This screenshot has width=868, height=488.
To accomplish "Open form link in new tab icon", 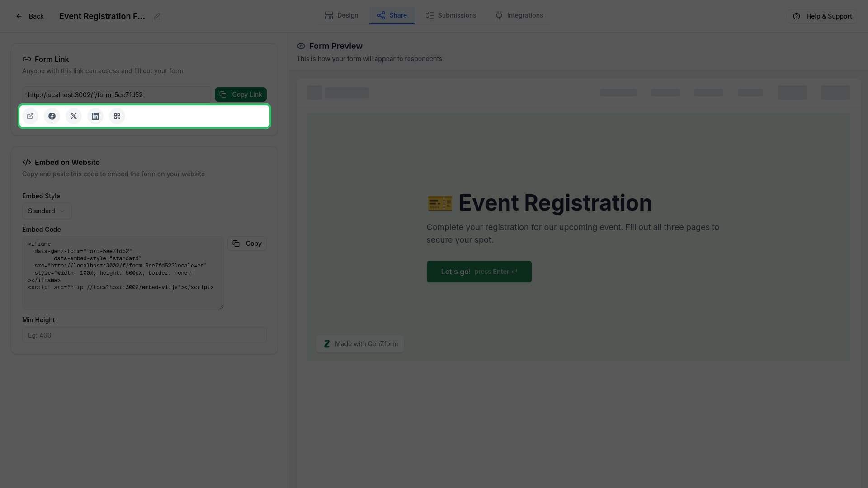I will click(x=30, y=116).
